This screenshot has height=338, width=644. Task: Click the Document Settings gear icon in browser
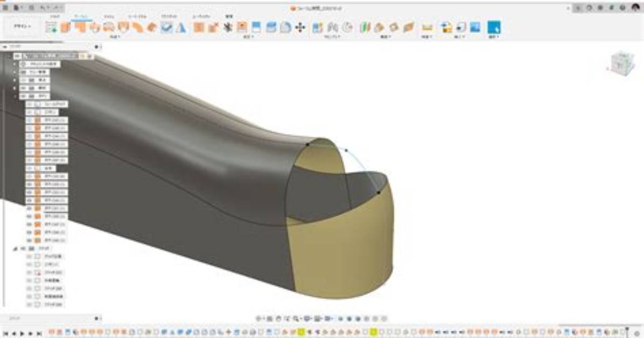pyautogui.click(x=23, y=64)
